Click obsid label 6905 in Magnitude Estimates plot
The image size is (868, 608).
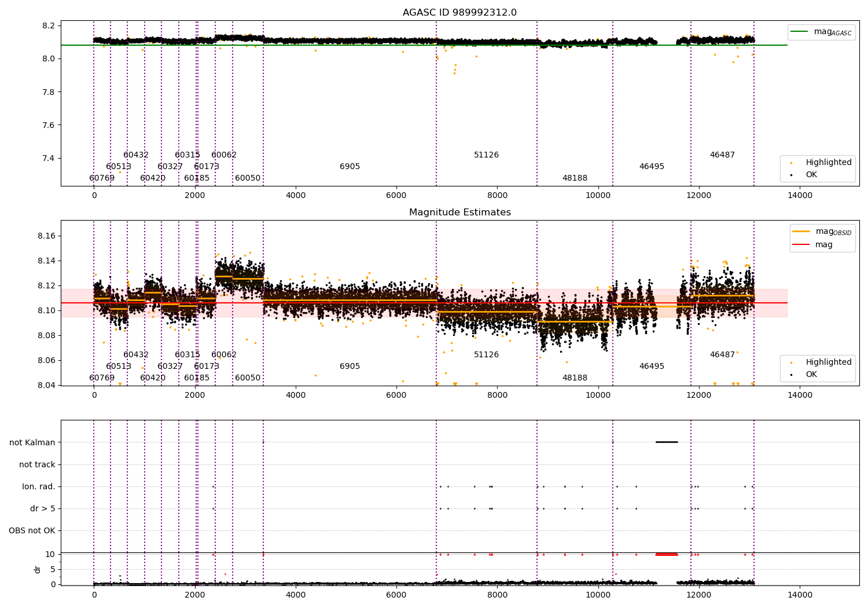[350, 367]
